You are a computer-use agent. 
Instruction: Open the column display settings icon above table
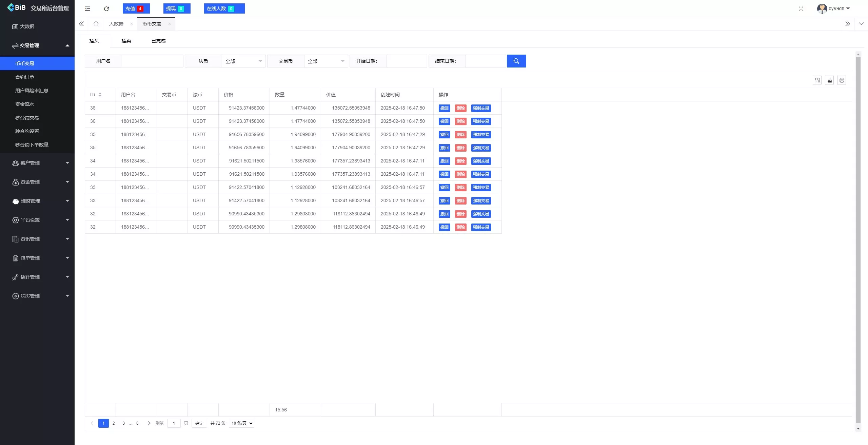817,80
